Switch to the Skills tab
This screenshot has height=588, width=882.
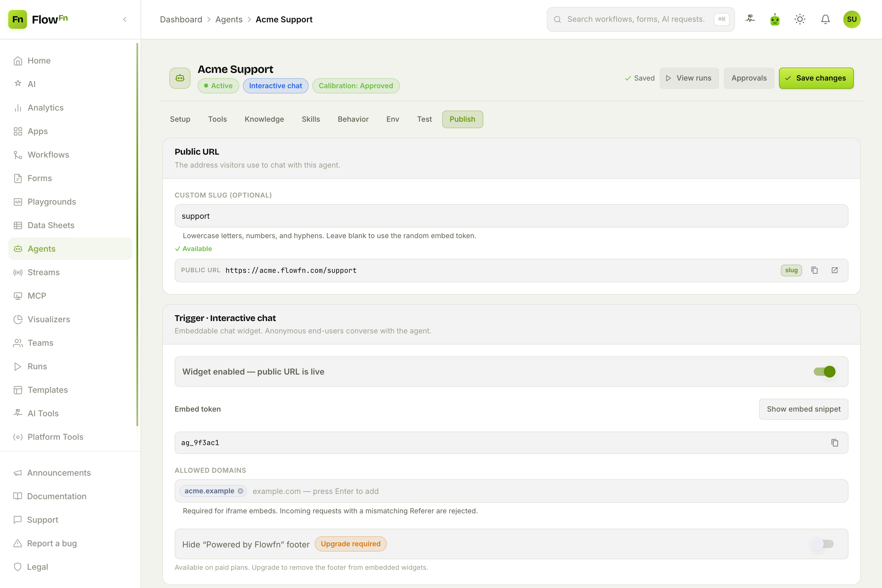point(311,119)
